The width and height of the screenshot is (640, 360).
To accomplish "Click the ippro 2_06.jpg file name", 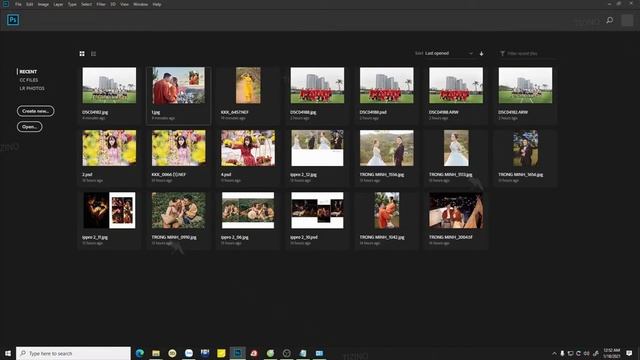I will pyautogui.click(x=235, y=237).
